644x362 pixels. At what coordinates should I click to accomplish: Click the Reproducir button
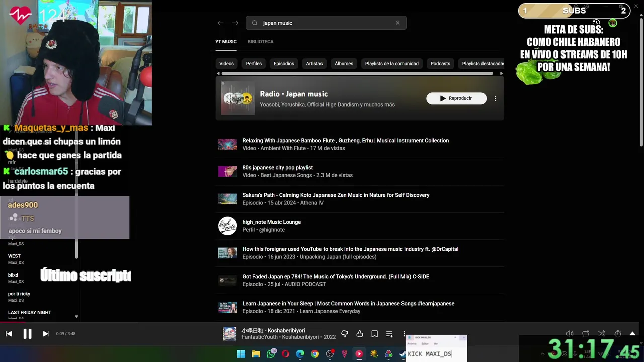456,98
